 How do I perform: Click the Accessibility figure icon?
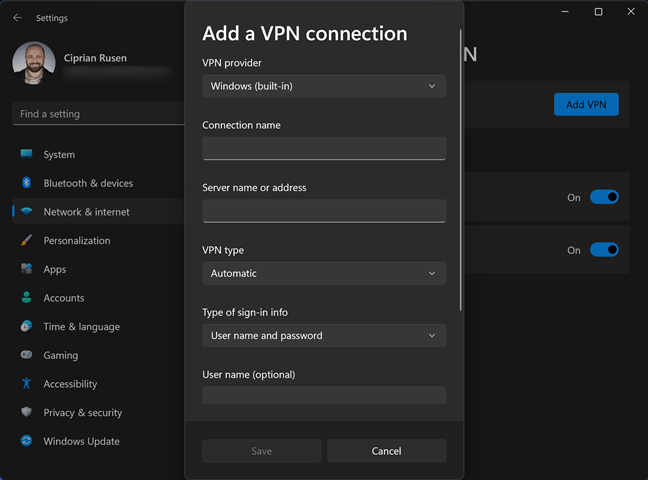(x=26, y=383)
